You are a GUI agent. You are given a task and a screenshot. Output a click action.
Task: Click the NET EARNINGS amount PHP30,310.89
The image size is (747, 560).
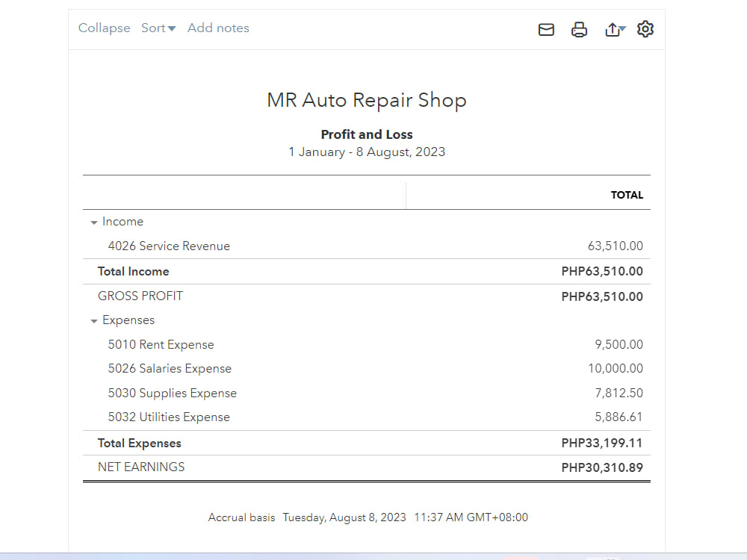602,467
